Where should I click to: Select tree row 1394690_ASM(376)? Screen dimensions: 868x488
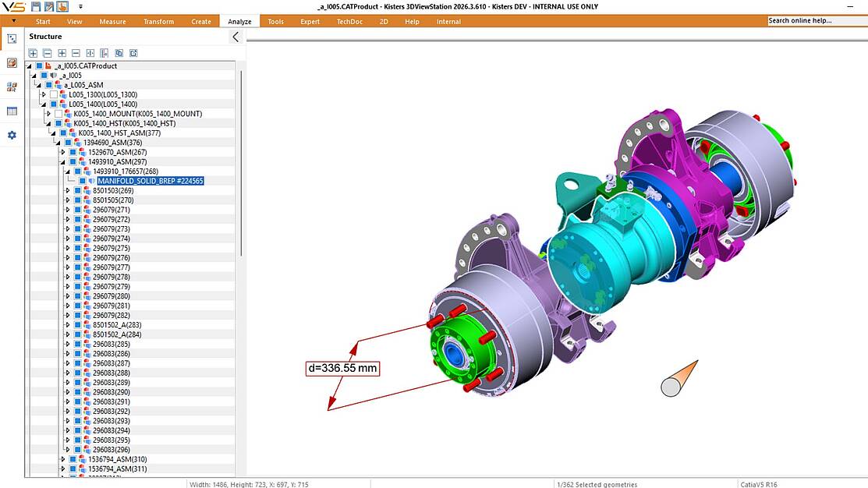112,142
